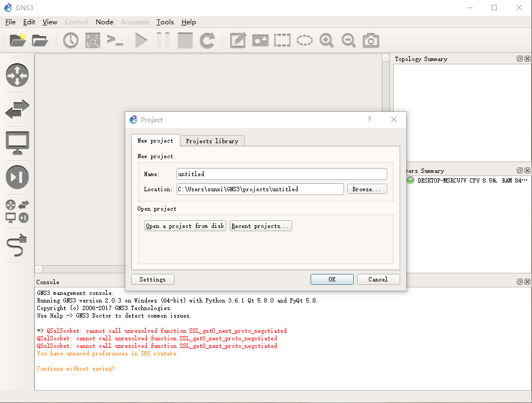
Task: Click the Zoom in magnifier icon
Action: tap(326, 41)
